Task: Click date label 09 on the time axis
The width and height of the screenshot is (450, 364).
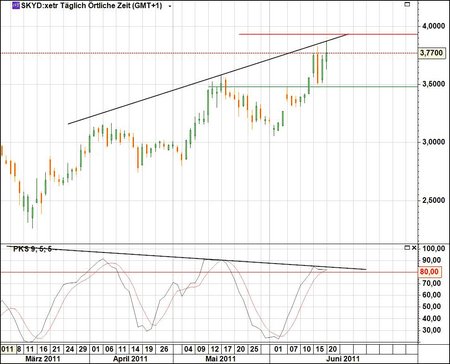Action: coord(201,349)
